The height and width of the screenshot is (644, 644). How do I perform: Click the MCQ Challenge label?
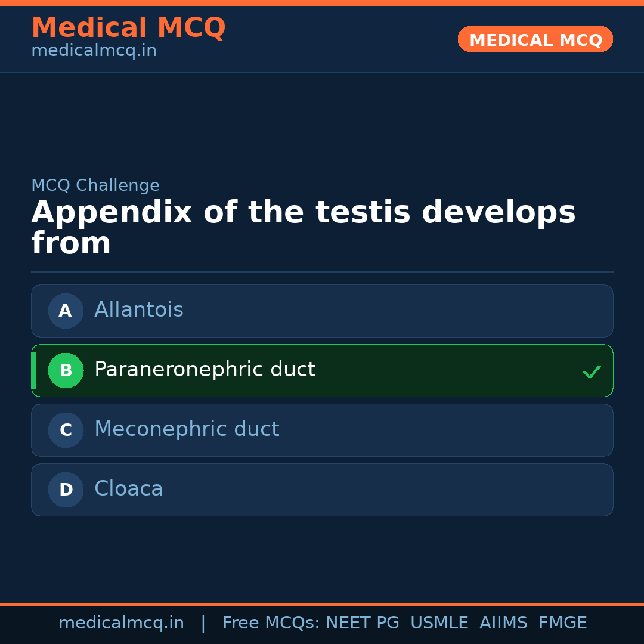(x=95, y=185)
